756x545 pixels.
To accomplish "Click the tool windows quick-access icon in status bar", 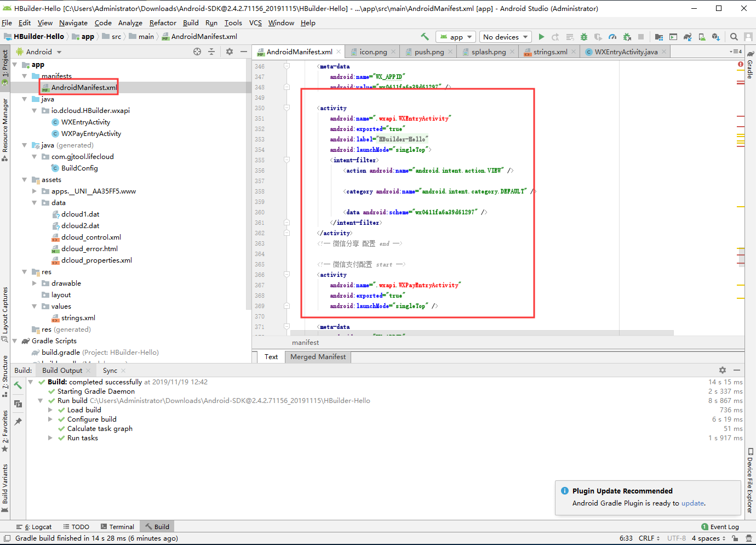I will click(x=7, y=538).
